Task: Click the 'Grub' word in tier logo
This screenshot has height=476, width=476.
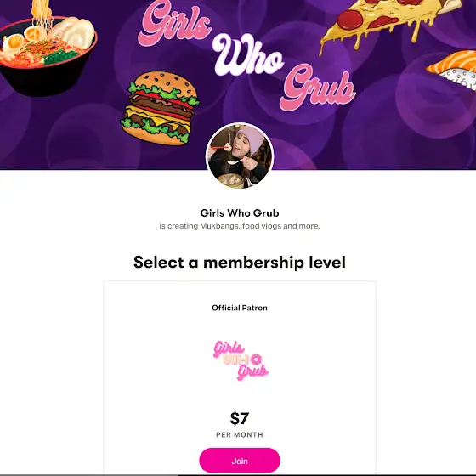Action: click(x=252, y=372)
